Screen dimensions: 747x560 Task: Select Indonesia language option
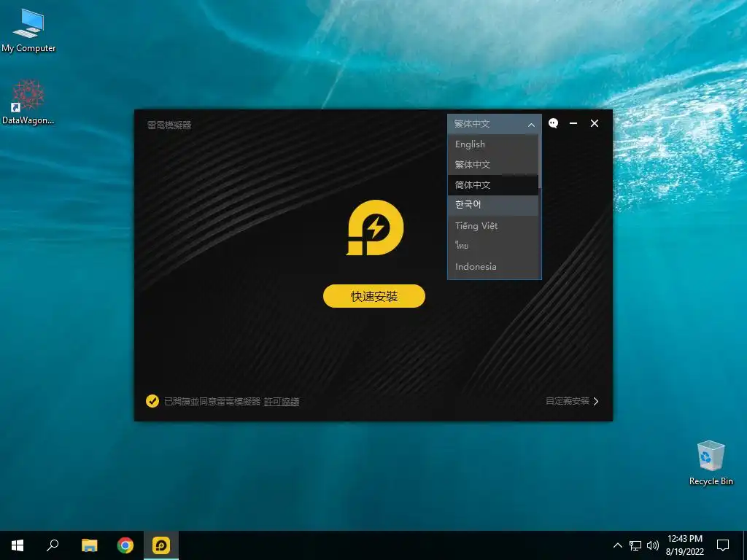tap(493, 267)
